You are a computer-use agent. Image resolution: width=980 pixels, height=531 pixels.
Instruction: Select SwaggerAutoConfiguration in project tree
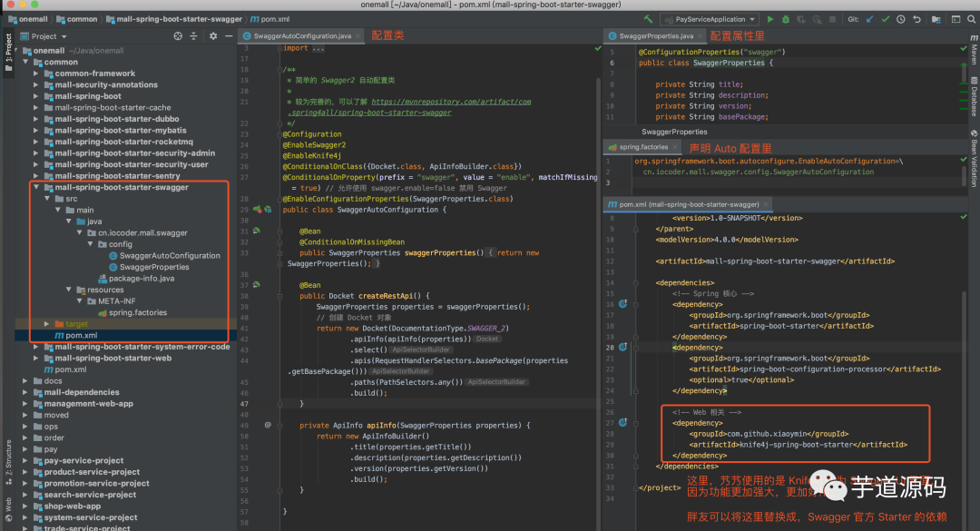tap(164, 255)
